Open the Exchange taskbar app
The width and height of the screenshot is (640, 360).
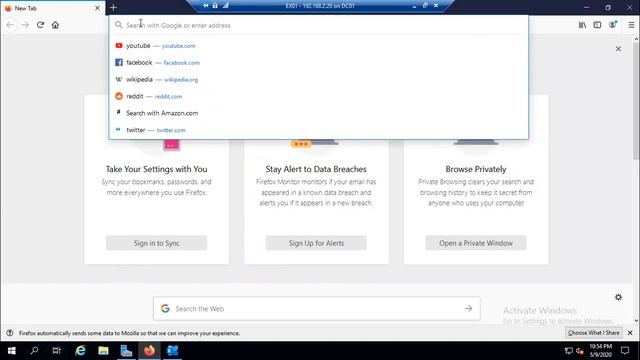(173, 351)
